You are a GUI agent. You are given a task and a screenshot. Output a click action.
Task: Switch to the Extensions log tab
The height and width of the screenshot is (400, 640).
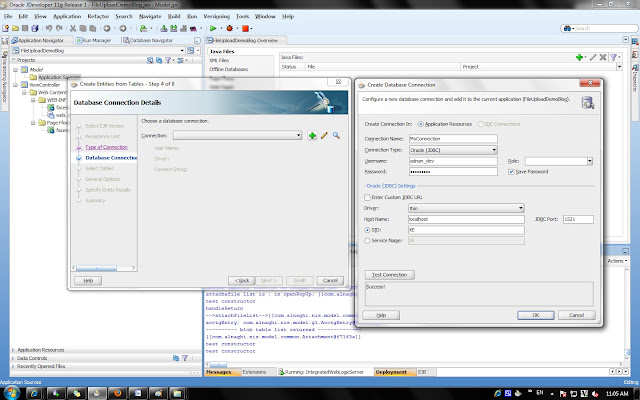[x=254, y=372]
